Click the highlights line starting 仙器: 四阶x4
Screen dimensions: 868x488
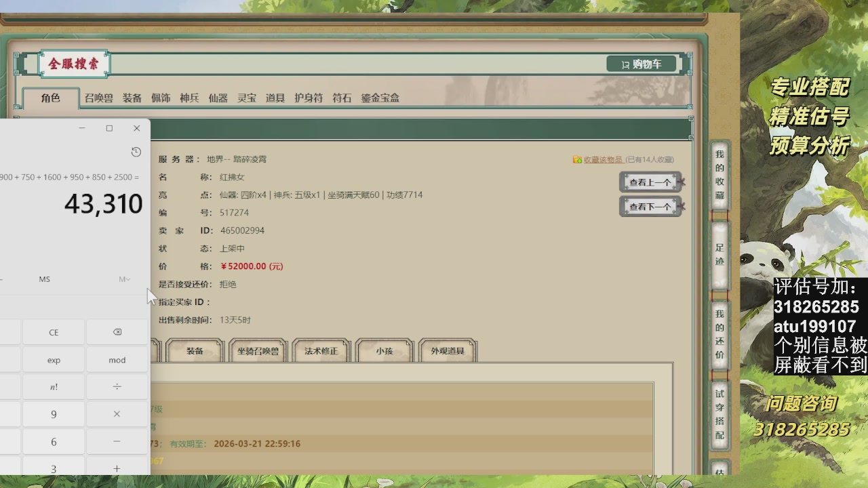tap(321, 195)
